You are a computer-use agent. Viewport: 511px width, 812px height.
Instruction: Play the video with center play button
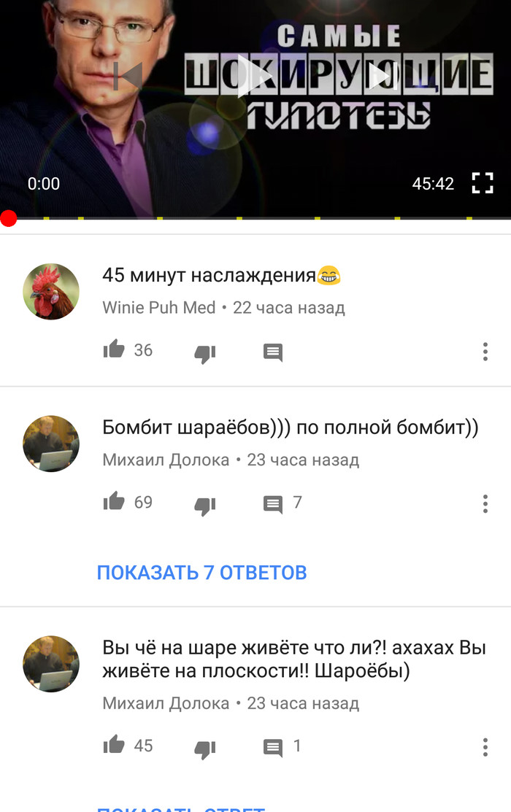pos(255,76)
